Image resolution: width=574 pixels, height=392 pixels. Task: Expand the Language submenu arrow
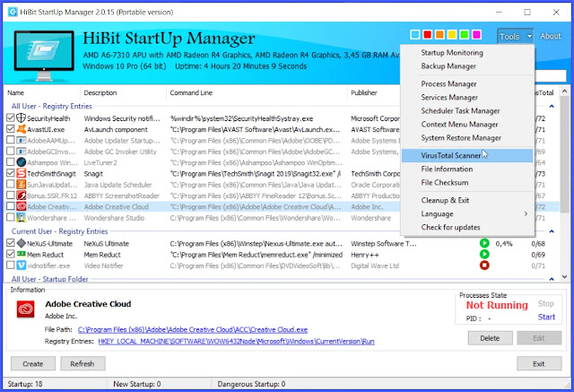click(x=526, y=213)
